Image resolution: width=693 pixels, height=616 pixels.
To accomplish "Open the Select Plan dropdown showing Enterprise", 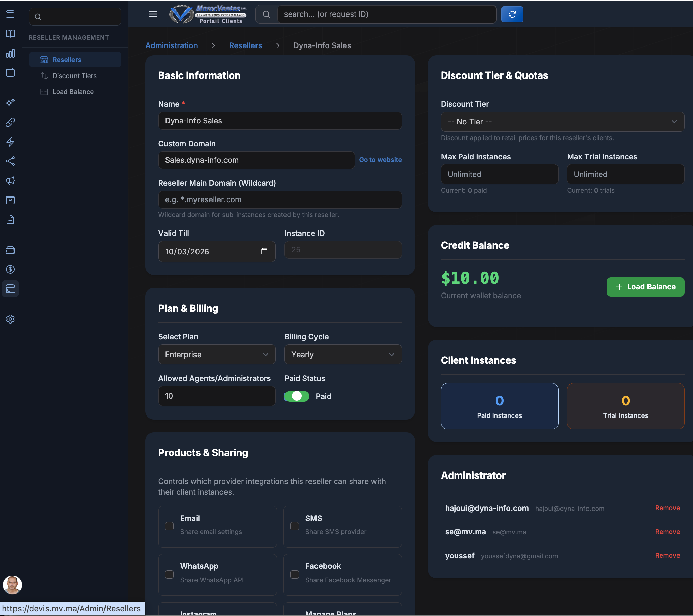I will pyautogui.click(x=217, y=354).
